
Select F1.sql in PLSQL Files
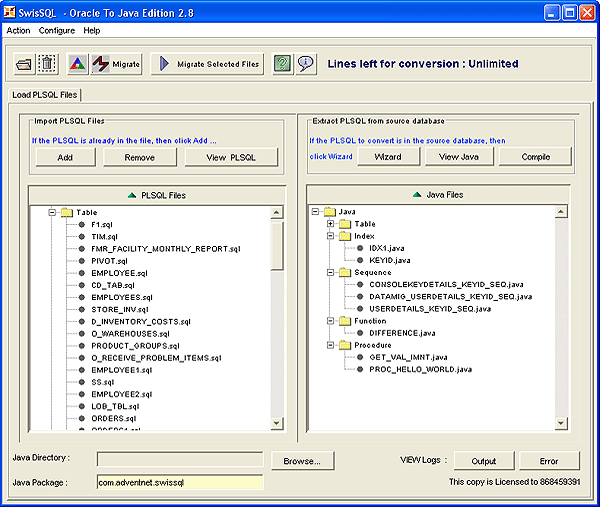(x=101, y=225)
